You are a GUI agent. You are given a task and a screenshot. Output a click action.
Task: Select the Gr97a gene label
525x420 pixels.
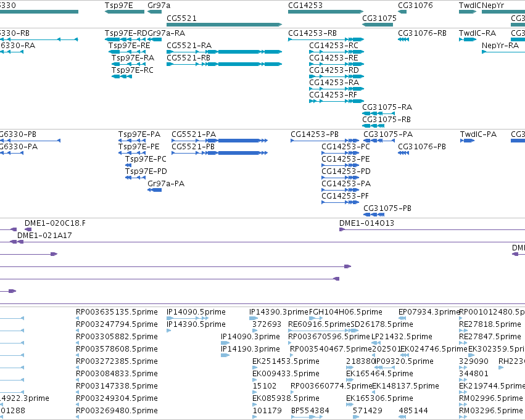159,6
